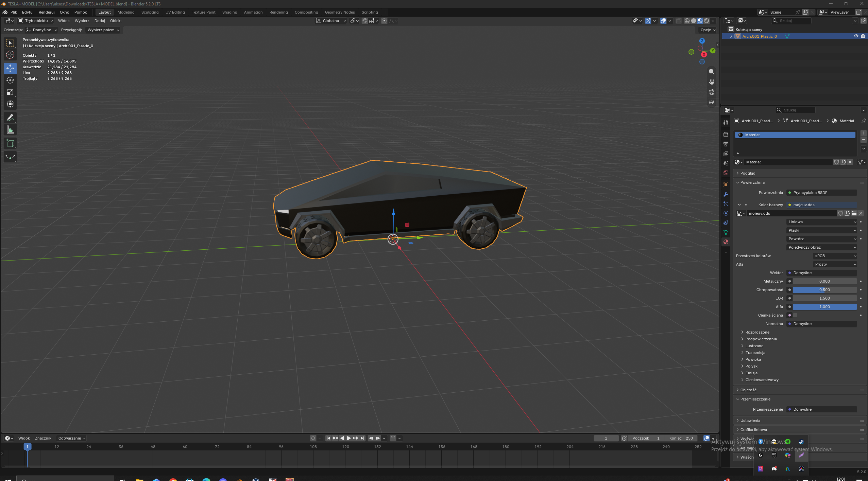Open the Render properties tab

(726, 135)
